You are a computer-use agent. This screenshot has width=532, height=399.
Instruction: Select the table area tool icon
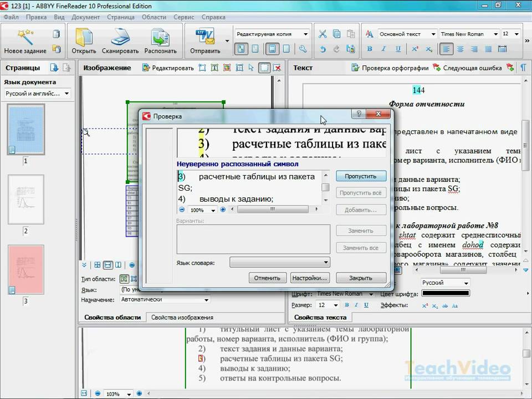pyautogui.click(x=239, y=68)
